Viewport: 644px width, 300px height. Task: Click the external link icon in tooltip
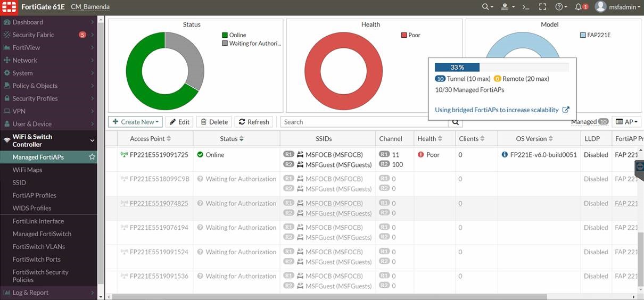pos(566,110)
